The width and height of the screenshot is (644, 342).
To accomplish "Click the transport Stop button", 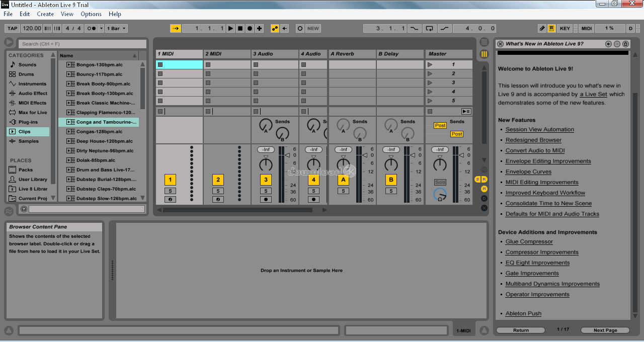I will (x=240, y=29).
